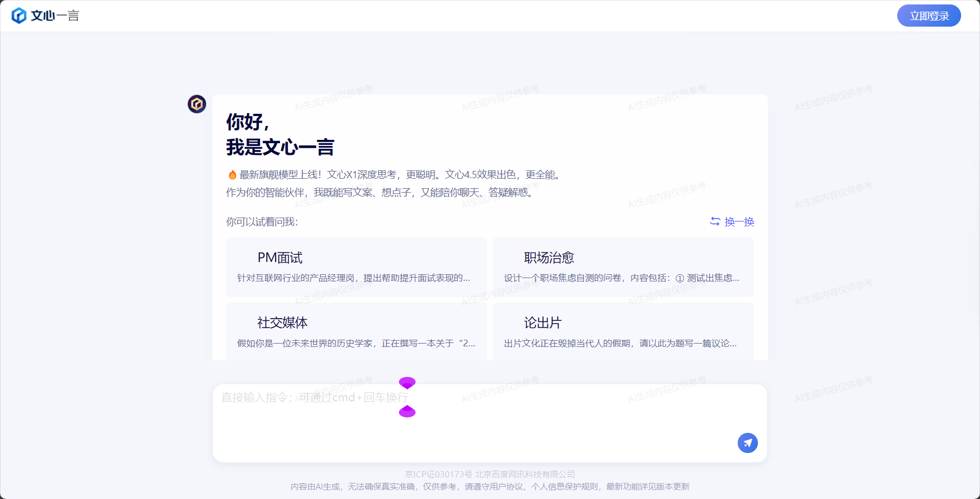Click the 我是文心一言 heading text
This screenshot has height=499, width=980.
point(280,147)
